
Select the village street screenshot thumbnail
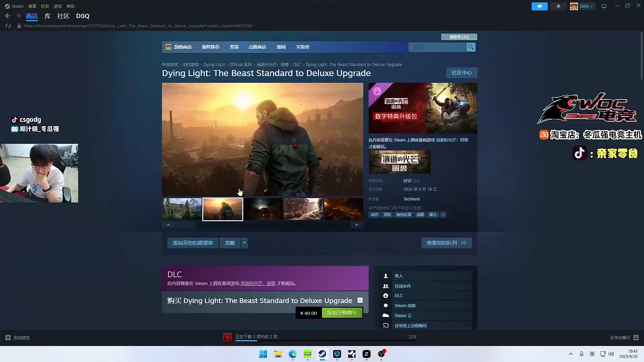(x=303, y=209)
